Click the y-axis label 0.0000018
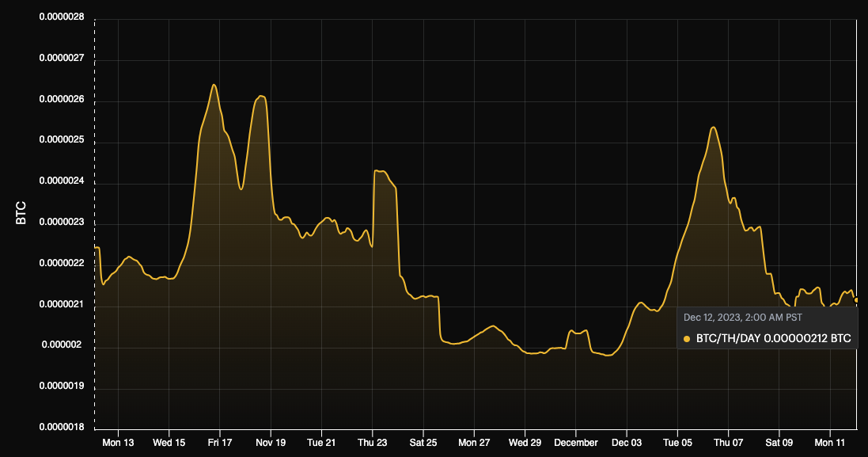The height and width of the screenshot is (457, 868). (62, 427)
